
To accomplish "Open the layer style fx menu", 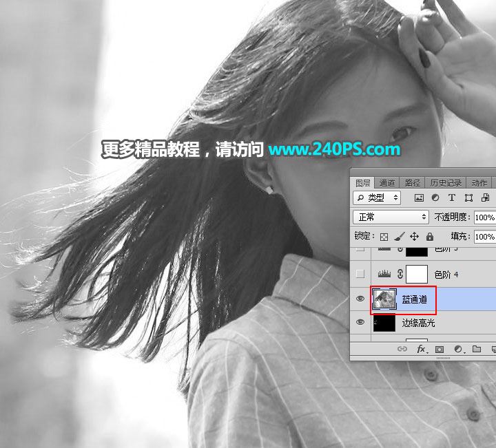I will tap(421, 349).
